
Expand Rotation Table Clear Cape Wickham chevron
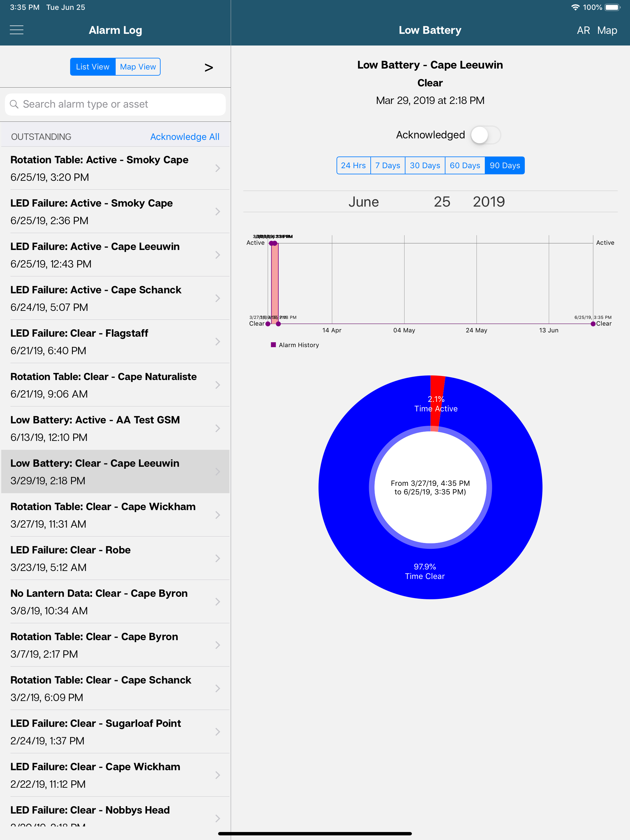218,515
